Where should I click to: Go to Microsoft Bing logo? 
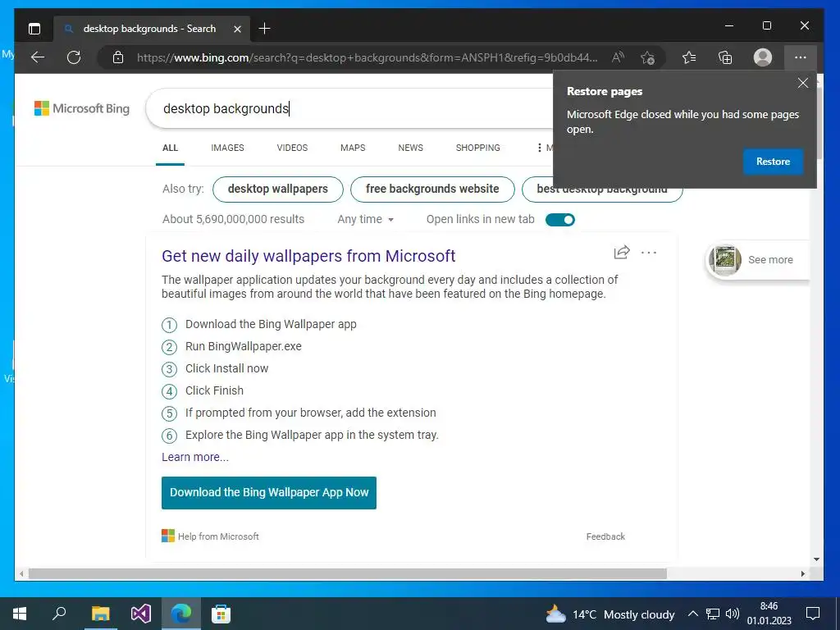pyautogui.click(x=82, y=109)
